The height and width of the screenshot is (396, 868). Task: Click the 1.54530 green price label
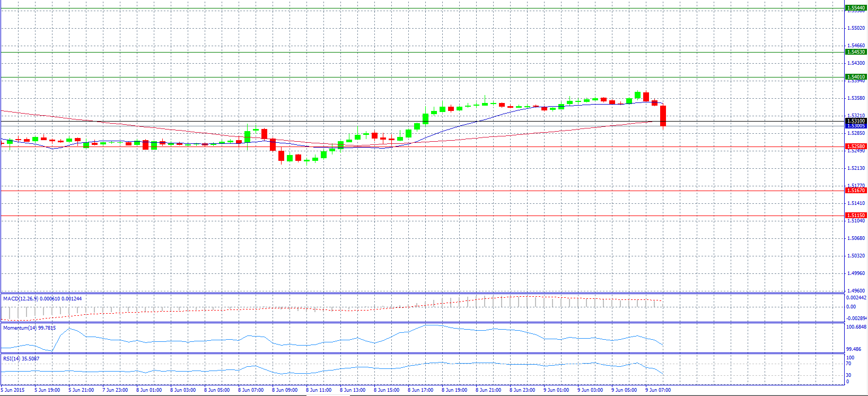(x=856, y=52)
